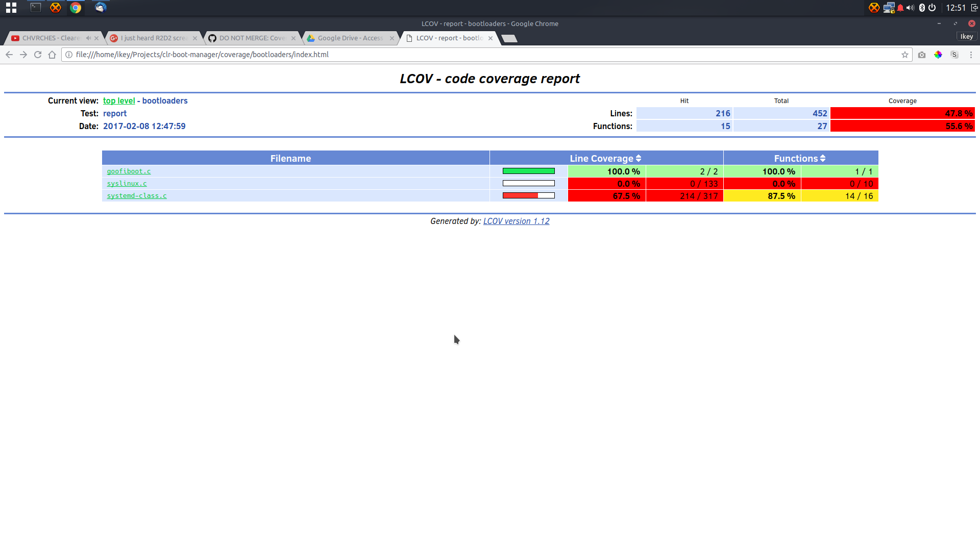
Task: Open the blue chat app launcher
Action: (x=101, y=8)
